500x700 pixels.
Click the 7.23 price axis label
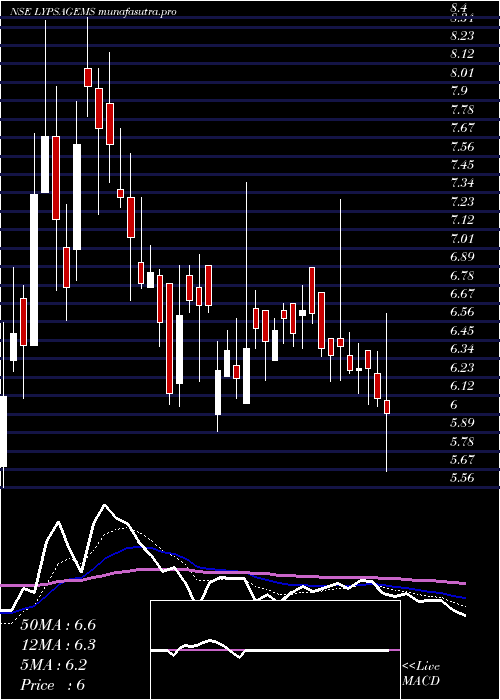(x=462, y=202)
